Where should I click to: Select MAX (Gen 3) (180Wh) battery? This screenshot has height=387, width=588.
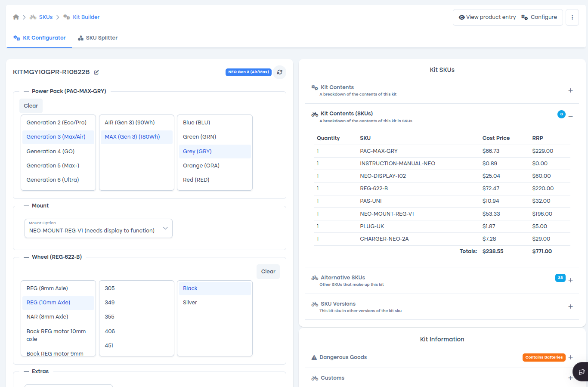pos(136,137)
